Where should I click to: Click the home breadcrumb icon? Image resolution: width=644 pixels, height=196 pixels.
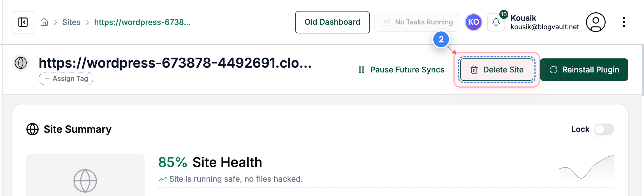point(44,22)
